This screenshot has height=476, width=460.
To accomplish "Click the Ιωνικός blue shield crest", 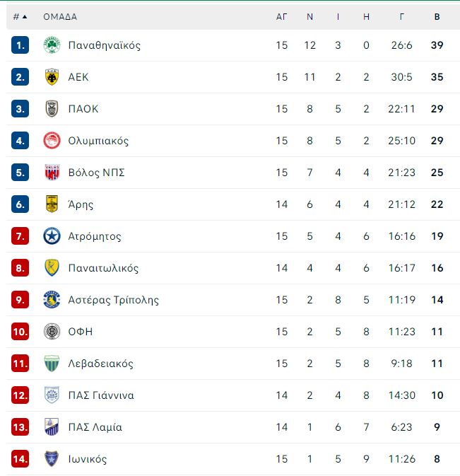I will (x=52, y=459).
